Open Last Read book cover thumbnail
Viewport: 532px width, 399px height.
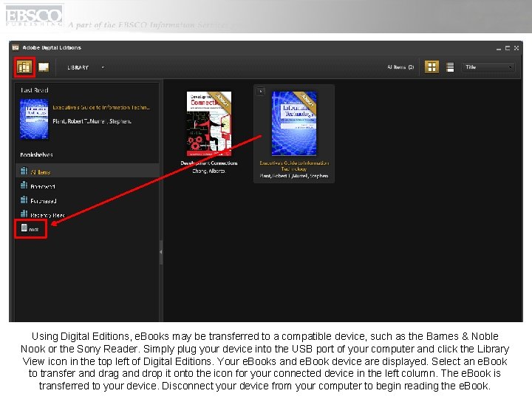pos(34,119)
